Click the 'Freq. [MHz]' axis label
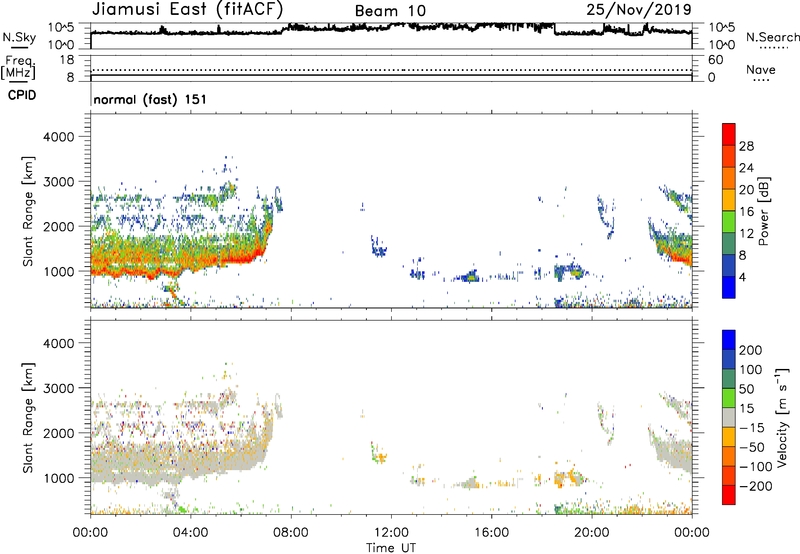 (19, 68)
